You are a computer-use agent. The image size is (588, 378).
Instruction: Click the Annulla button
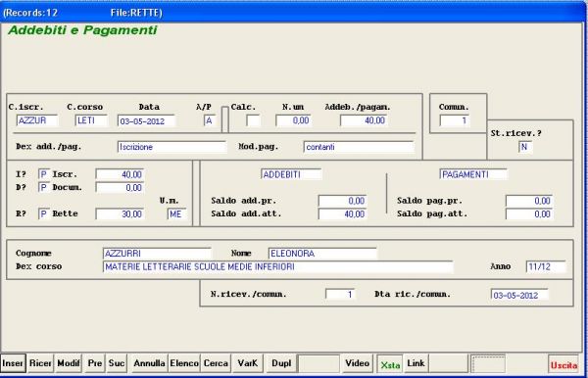(149, 363)
